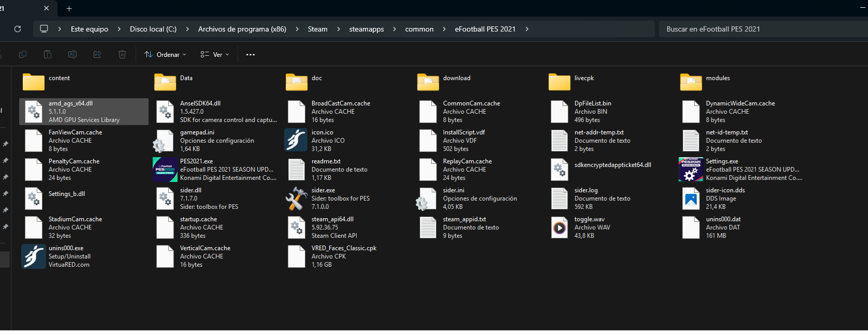
Task: Select the toggle.wav audio file icon
Action: [x=560, y=227]
